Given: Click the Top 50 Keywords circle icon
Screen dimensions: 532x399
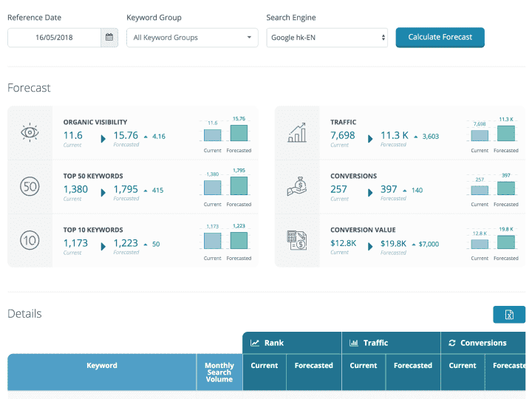Looking at the screenshot, I should (x=30, y=187).
